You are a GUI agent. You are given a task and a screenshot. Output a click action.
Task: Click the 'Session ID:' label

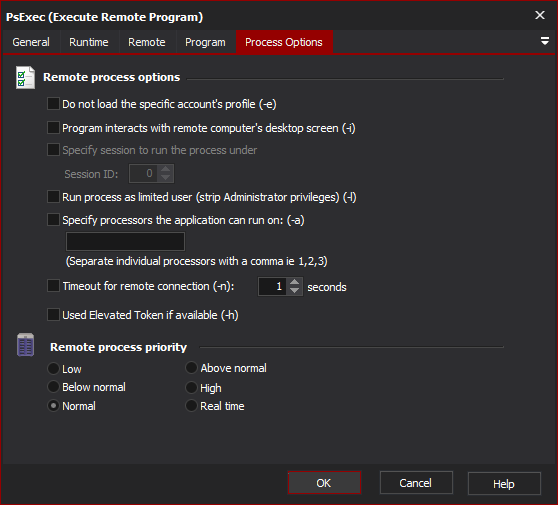coord(91,174)
